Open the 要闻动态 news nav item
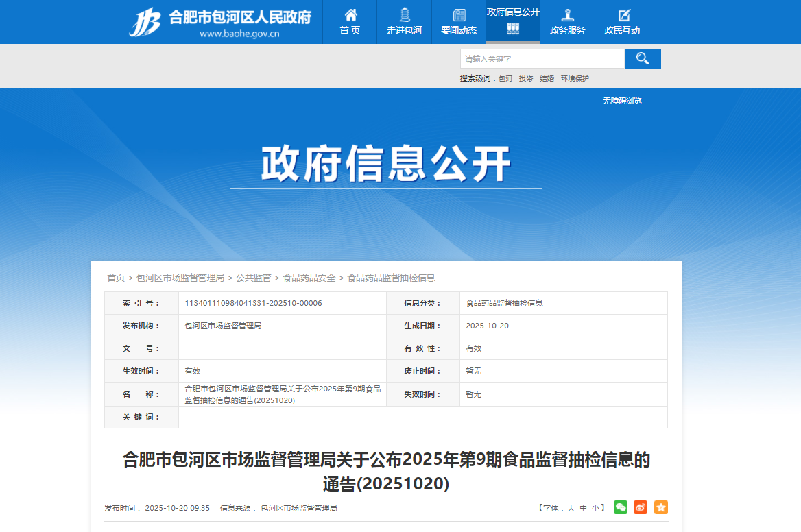Viewport: 801px width, 532px height. [459, 22]
